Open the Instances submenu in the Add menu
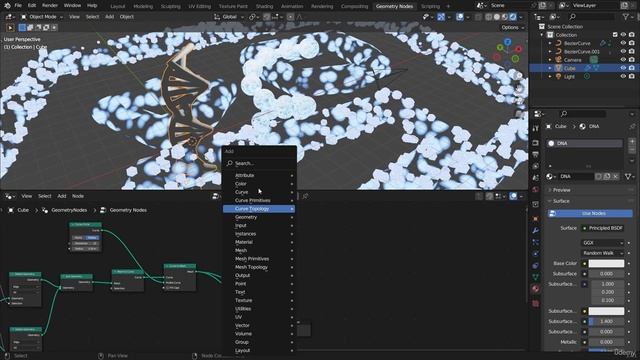Viewport: 640px width, 360px height. [x=259, y=234]
